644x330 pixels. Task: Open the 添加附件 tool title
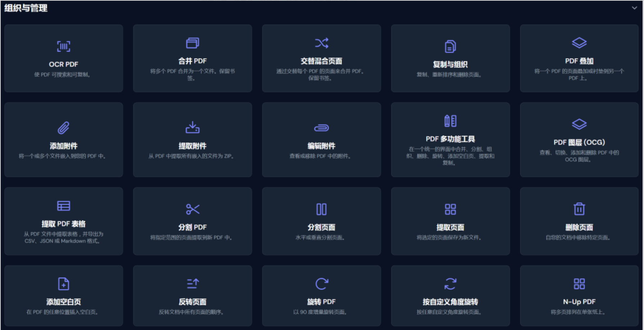(64, 146)
